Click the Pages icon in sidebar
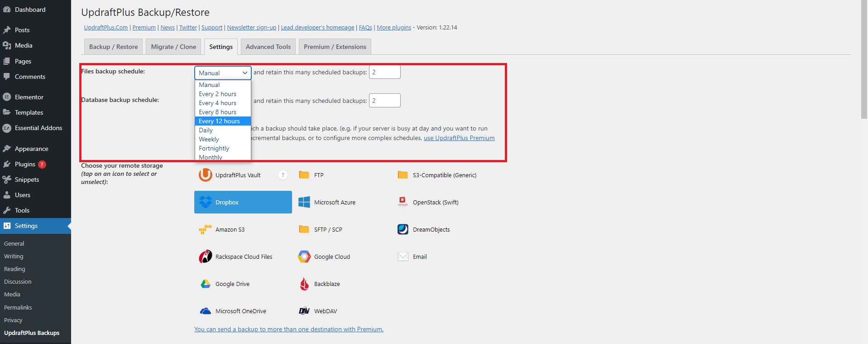 coord(7,61)
